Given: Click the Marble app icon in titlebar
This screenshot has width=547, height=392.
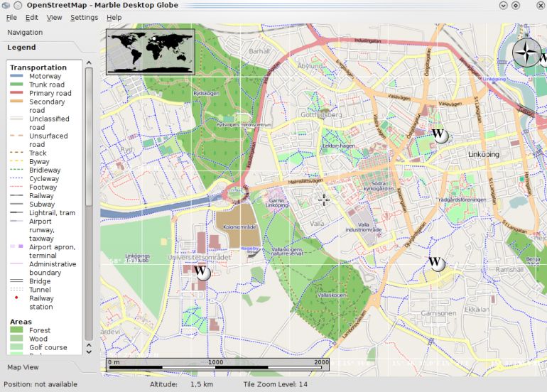Looking at the screenshot, I should tap(6, 5).
